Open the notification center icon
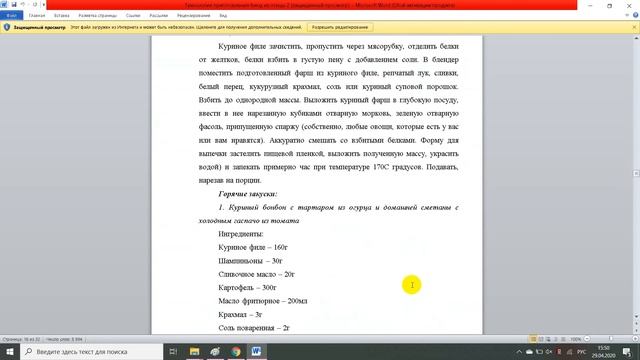The image size is (640, 360). 627,351
